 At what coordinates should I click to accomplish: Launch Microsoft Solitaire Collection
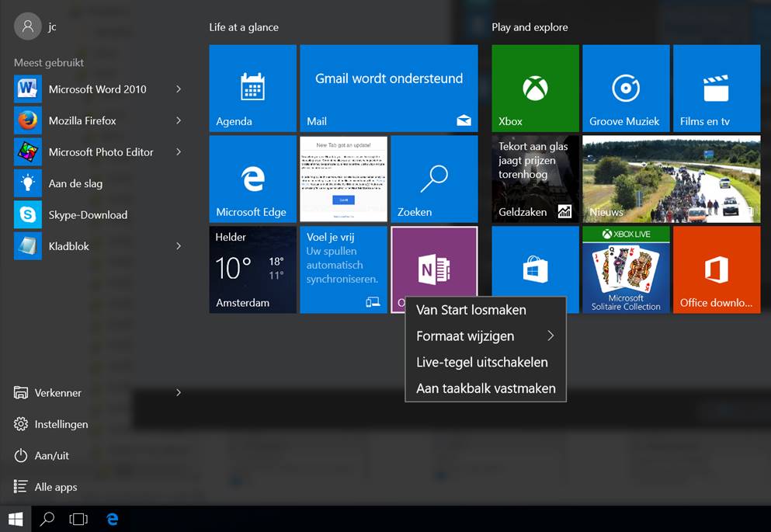625,268
